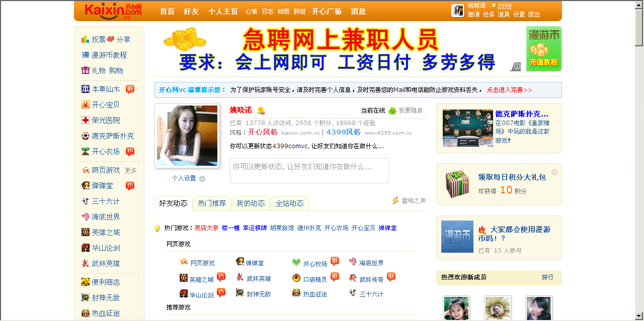Open the 夜店大亨 hot game link
Screen dimensions: 644x321
(206, 228)
